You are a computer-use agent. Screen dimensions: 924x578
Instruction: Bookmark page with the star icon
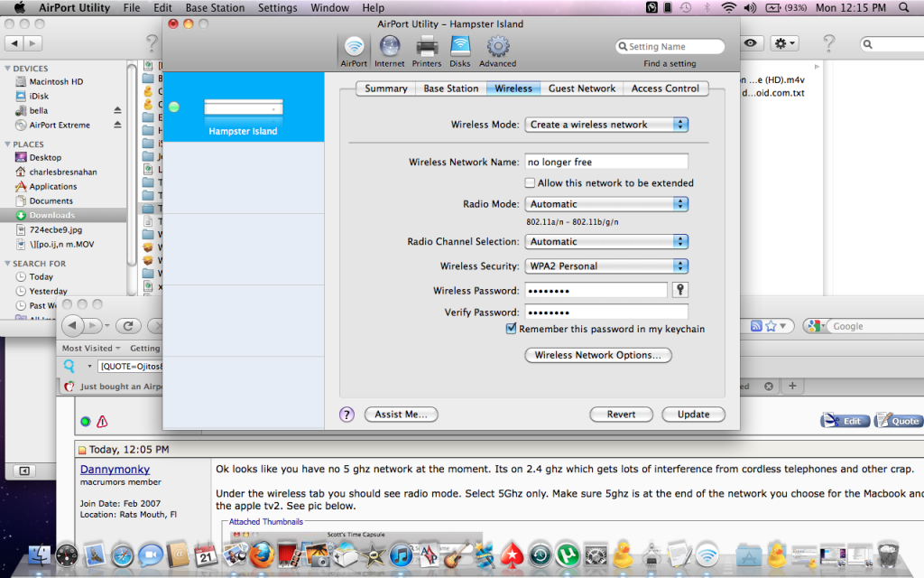(x=771, y=326)
